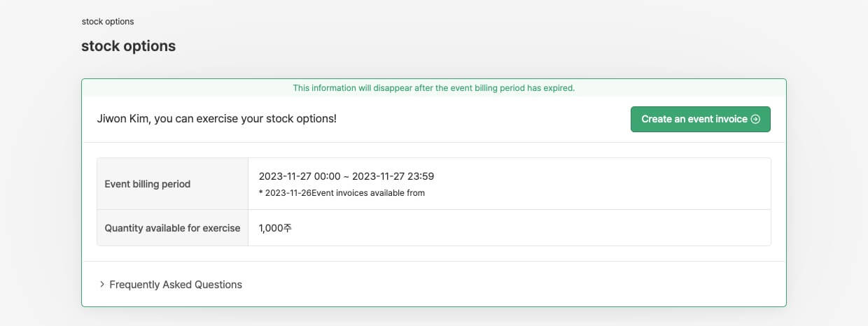Click the 2023-11-26 date in the note
Viewport: 868px width, 326px height.
pyautogui.click(x=288, y=193)
